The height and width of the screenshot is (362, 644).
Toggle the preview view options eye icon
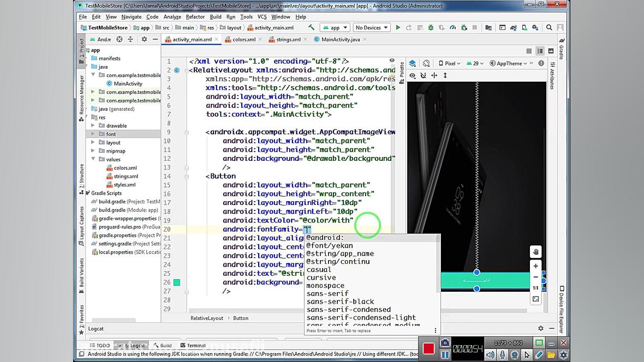click(x=413, y=75)
